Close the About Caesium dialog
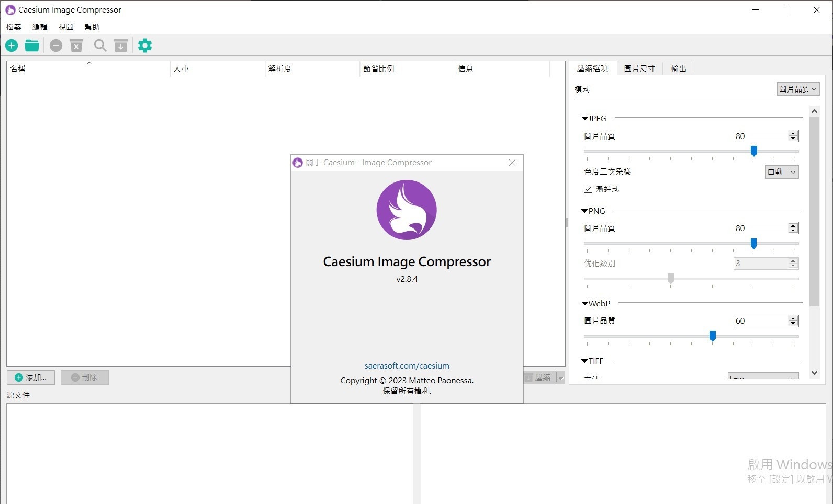This screenshot has height=504, width=833. (x=512, y=163)
